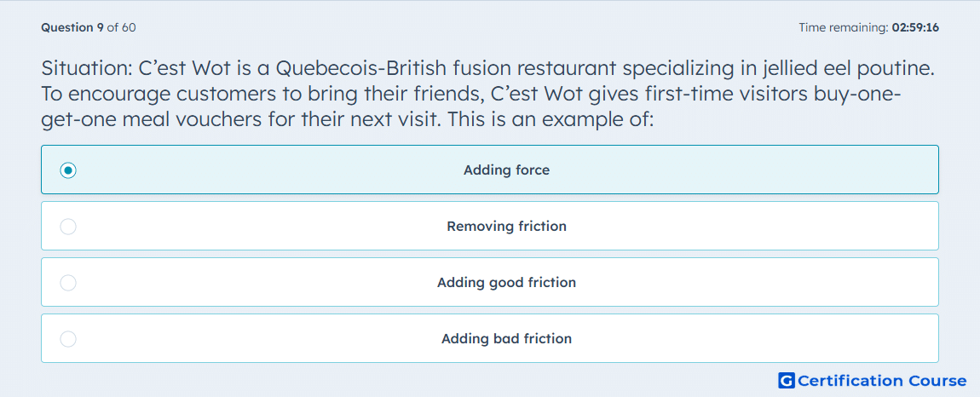The width and height of the screenshot is (980, 397).
Task: Click the Time remaining label
Action: click(844, 27)
